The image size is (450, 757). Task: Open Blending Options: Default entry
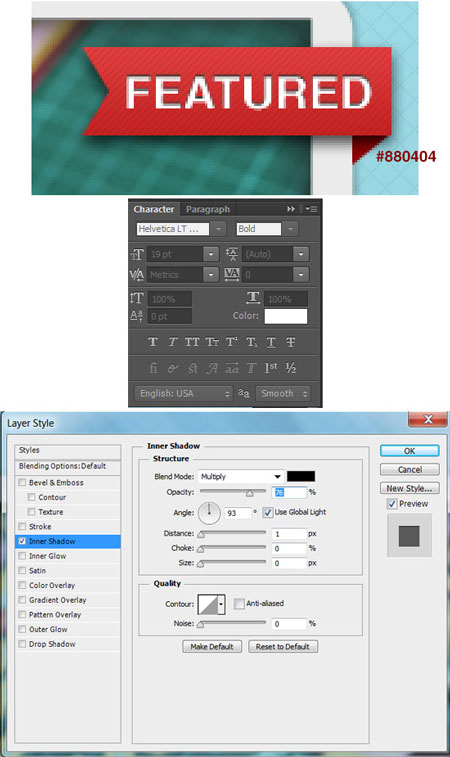(x=68, y=466)
